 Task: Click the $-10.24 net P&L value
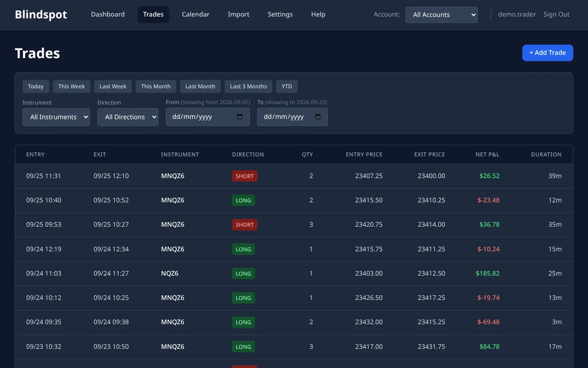click(x=488, y=249)
